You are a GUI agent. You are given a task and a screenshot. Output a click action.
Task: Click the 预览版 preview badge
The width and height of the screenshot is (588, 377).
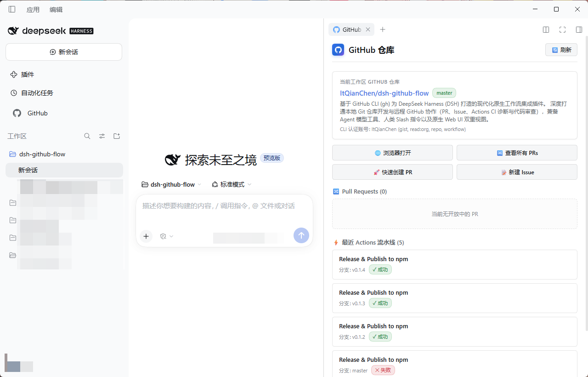(272, 158)
